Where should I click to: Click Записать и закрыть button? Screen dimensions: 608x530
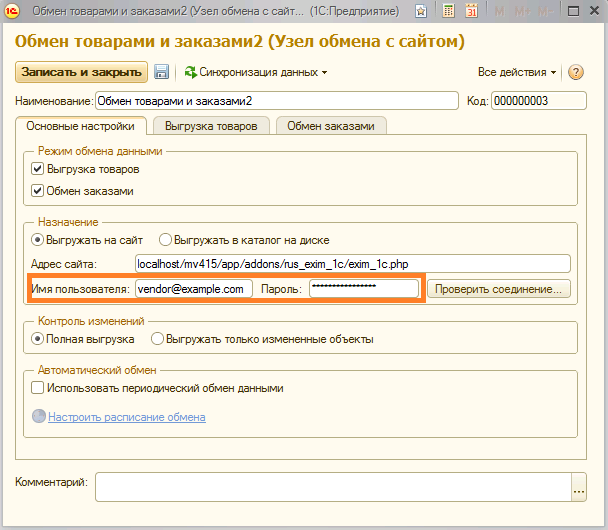[x=81, y=72]
